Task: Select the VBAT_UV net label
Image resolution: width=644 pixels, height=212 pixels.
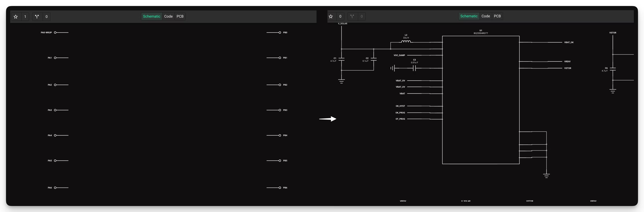Action: (x=400, y=87)
